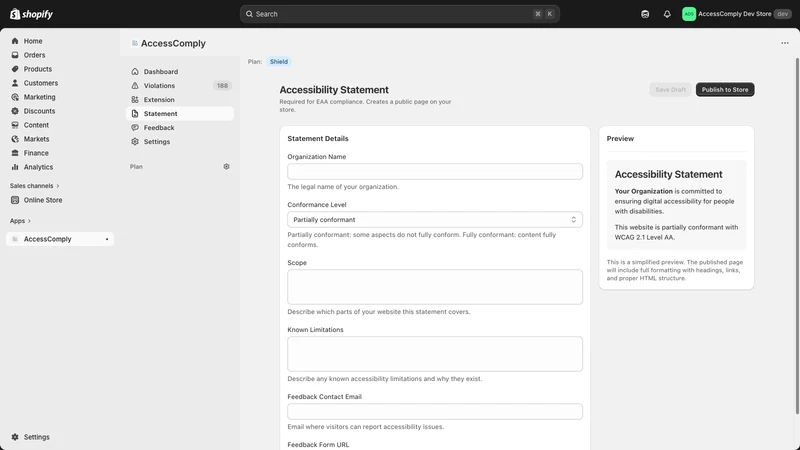Click 'Your Organization' text in preview
Viewport: 800px width, 450px height.
click(643, 191)
